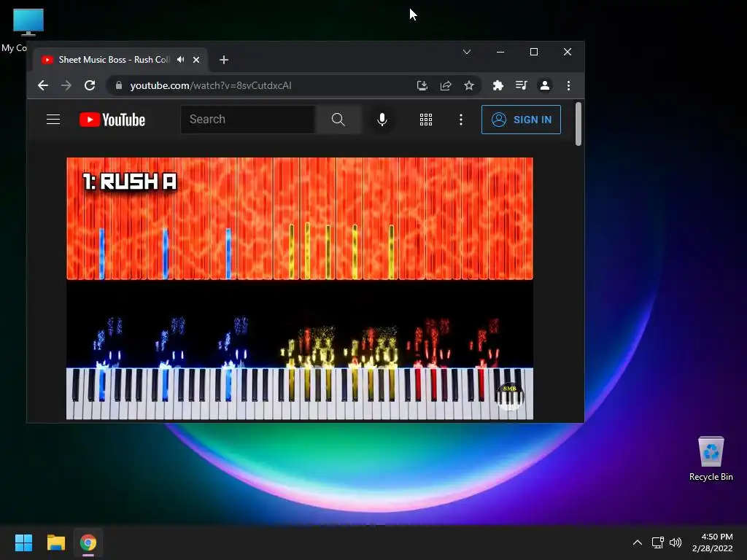Maximize the Chrome window
This screenshot has height=560, width=747.
tap(534, 52)
